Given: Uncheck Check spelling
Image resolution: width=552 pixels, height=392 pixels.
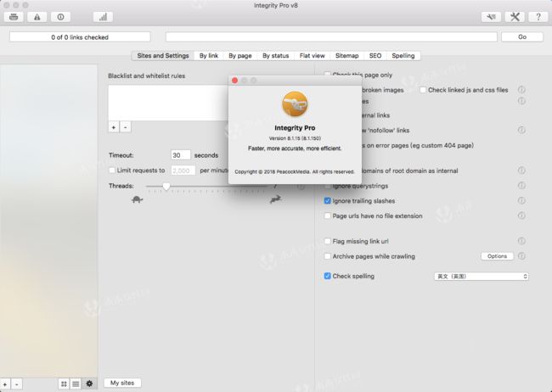Looking at the screenshot, I should (x=328, y=276).
